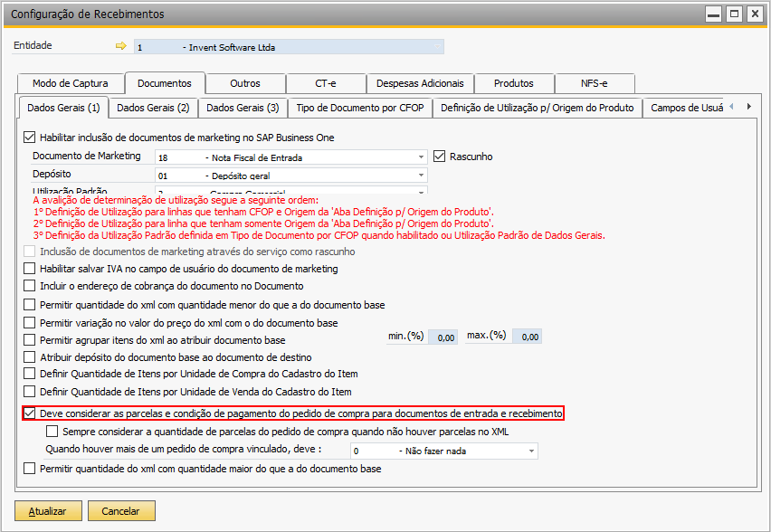This screenshot has height=532, width=771.
Task: Click 'Quando houver mais de um pedido' label
Action: pyautogui.click(x=184, y=449)
